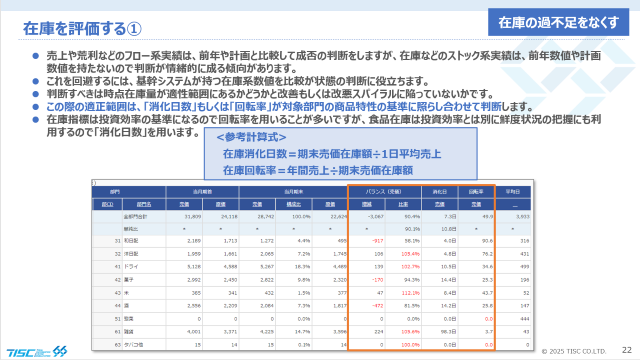Image resolution: width=640 pixels, height=360 pixels.
Task: Click the red -472 value in 酒 row
Action: (x=378, y=306)
